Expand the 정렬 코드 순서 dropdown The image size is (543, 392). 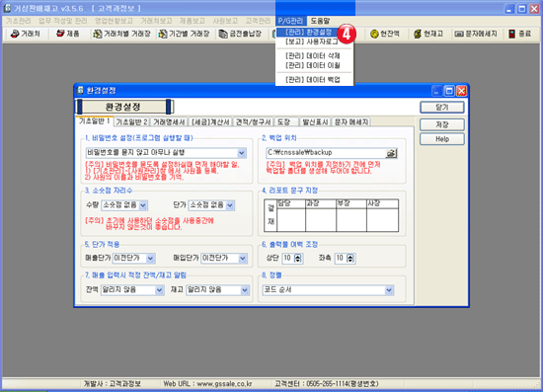coord(389,290)
